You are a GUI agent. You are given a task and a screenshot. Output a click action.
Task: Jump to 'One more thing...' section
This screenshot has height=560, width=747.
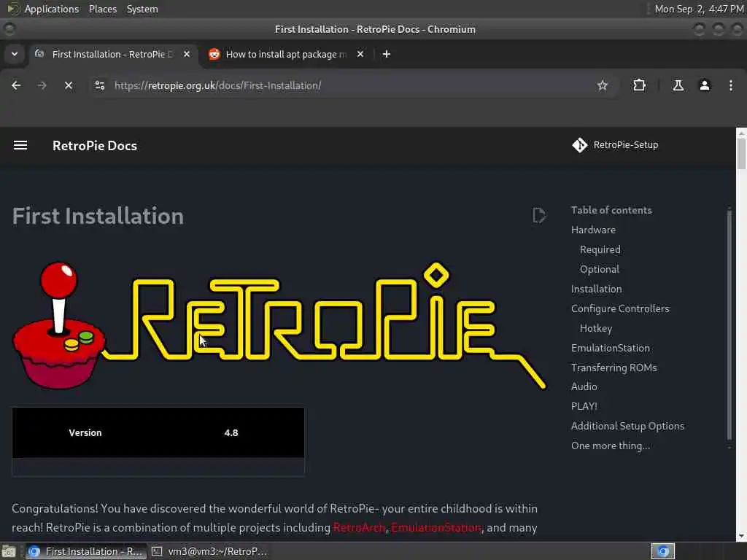(x=611, y=446)
